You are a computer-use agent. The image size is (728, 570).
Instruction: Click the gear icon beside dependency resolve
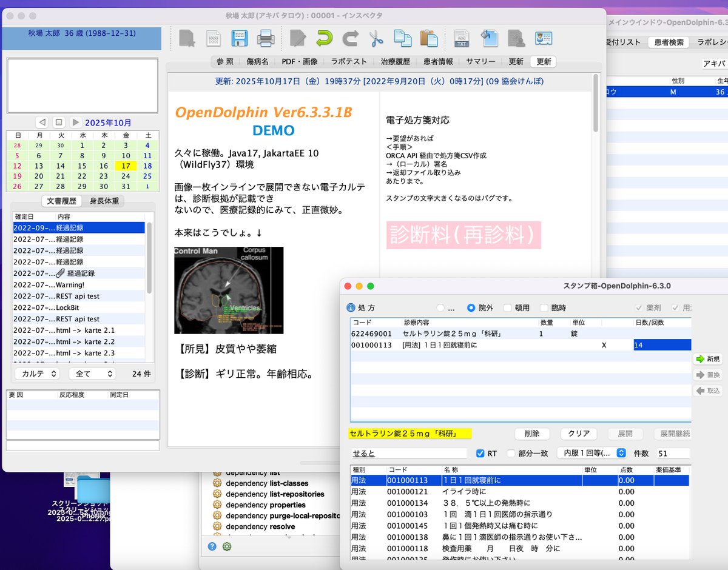pos(217,526)
